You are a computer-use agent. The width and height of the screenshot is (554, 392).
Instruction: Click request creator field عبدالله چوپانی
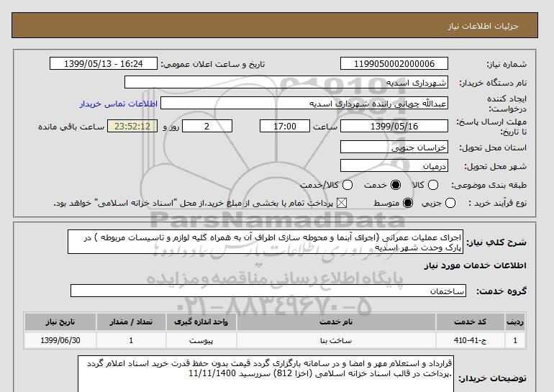[x=304, y=103]
